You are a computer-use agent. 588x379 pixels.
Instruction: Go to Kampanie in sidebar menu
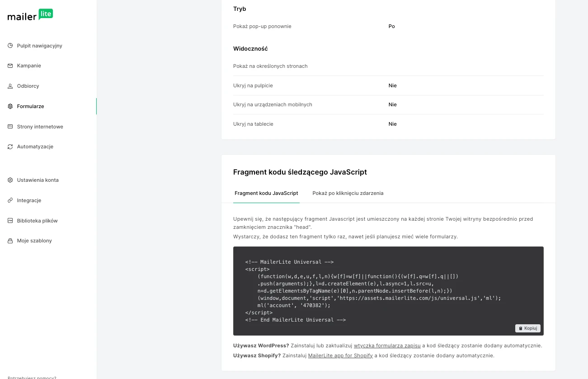(x=29, y=66)
